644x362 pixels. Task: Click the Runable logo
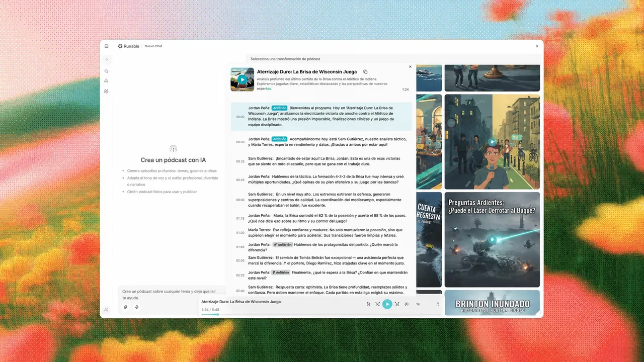point(128,46)
